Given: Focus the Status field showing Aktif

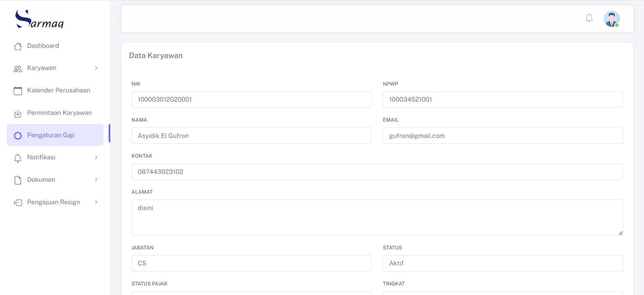Looking at the screenshot, I should pos(503,263).
